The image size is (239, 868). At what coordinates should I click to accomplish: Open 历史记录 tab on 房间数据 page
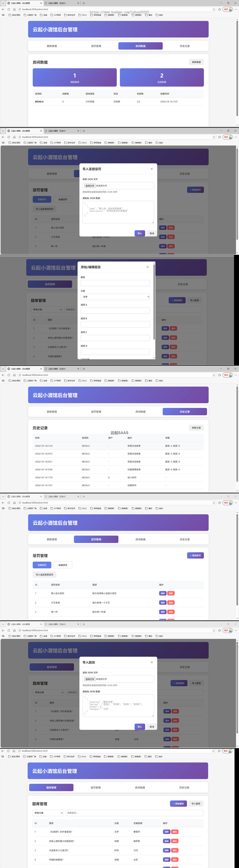coord(184,46)
